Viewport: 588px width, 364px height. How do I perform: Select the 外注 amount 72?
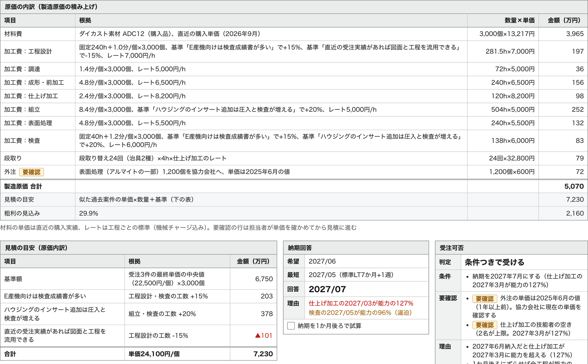coord(580,172)
